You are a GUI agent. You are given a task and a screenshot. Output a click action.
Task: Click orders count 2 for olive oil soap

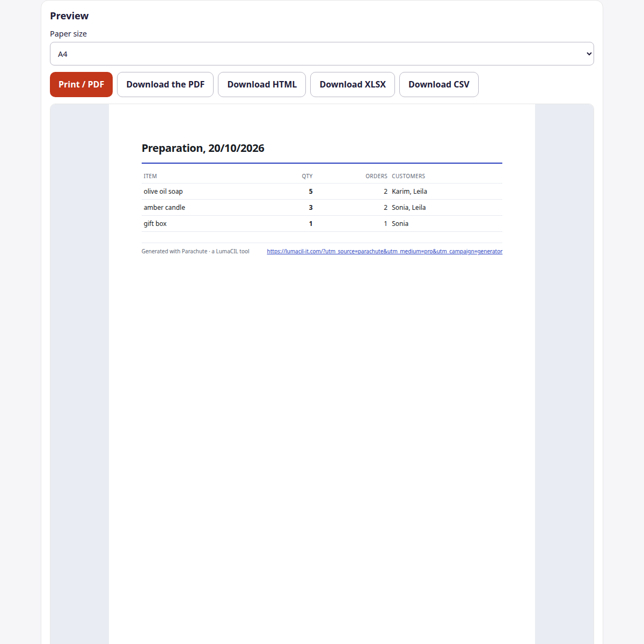[385, 192]
